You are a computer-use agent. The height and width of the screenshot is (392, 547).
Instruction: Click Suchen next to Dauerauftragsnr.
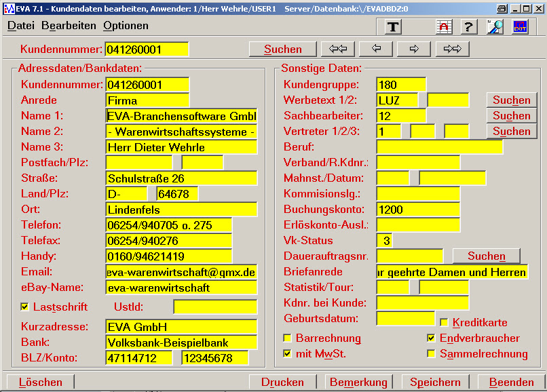click(x=487, y=256)
